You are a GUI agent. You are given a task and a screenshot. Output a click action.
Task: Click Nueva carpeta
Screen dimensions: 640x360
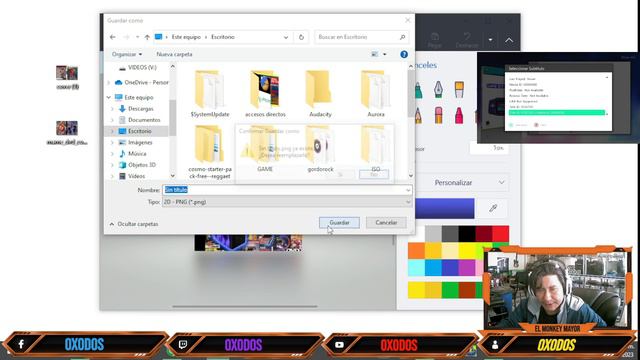(174, 54)
